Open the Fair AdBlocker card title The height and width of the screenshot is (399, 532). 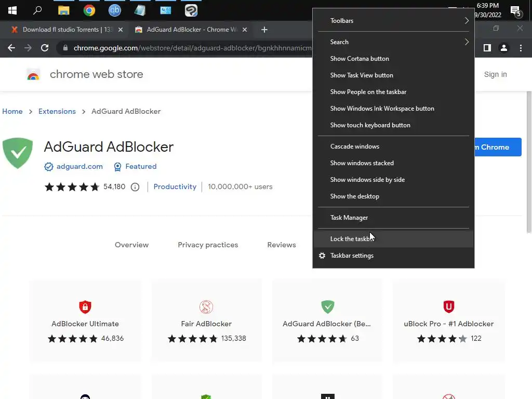point(206,324)
